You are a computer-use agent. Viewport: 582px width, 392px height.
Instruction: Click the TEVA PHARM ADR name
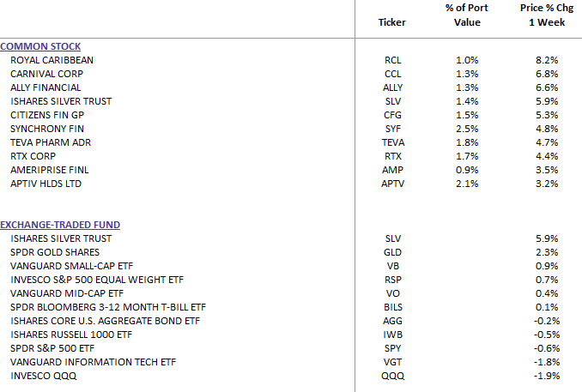coord(48,142)
